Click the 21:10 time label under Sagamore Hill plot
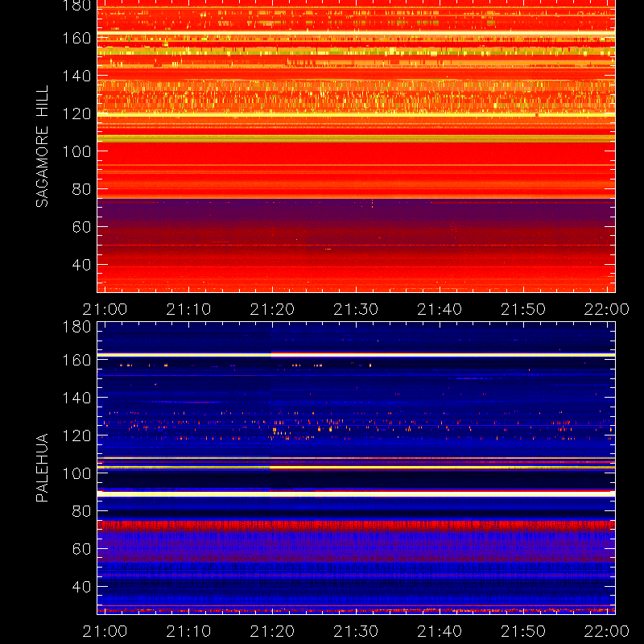644x644 pixels. tap(188, 309)
